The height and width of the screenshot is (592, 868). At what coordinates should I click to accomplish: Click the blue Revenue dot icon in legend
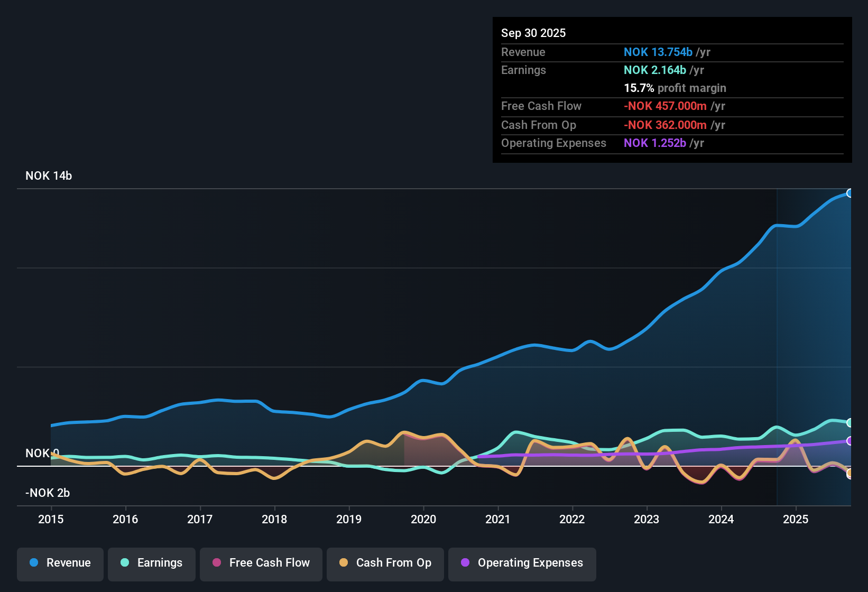coord(33,563)
